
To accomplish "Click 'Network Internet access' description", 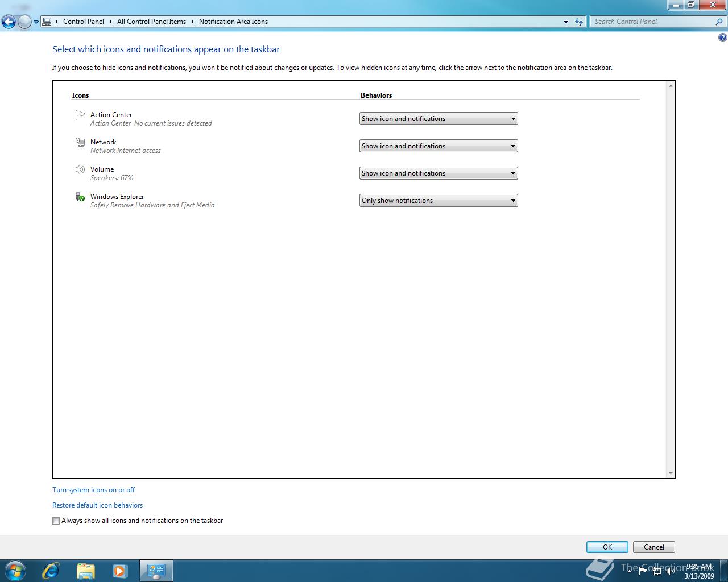I will pos(126,151).
